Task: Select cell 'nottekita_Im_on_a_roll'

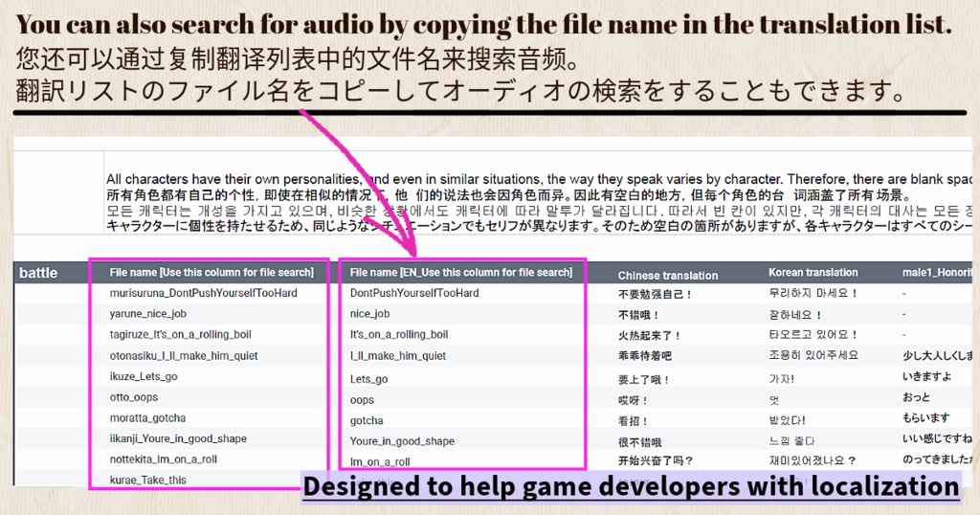Action: point(163,459)
